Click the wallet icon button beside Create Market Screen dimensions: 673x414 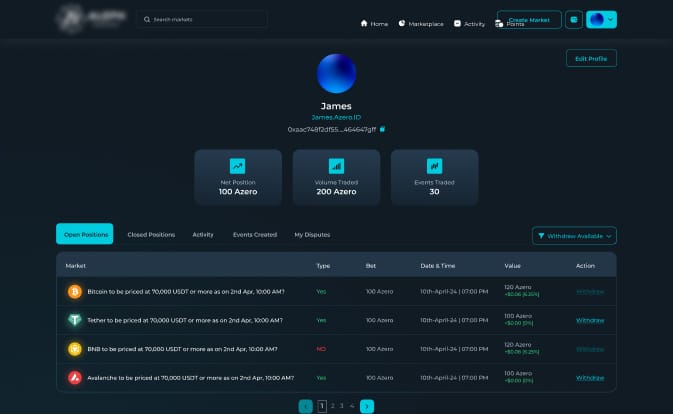(x=574, y=19)
